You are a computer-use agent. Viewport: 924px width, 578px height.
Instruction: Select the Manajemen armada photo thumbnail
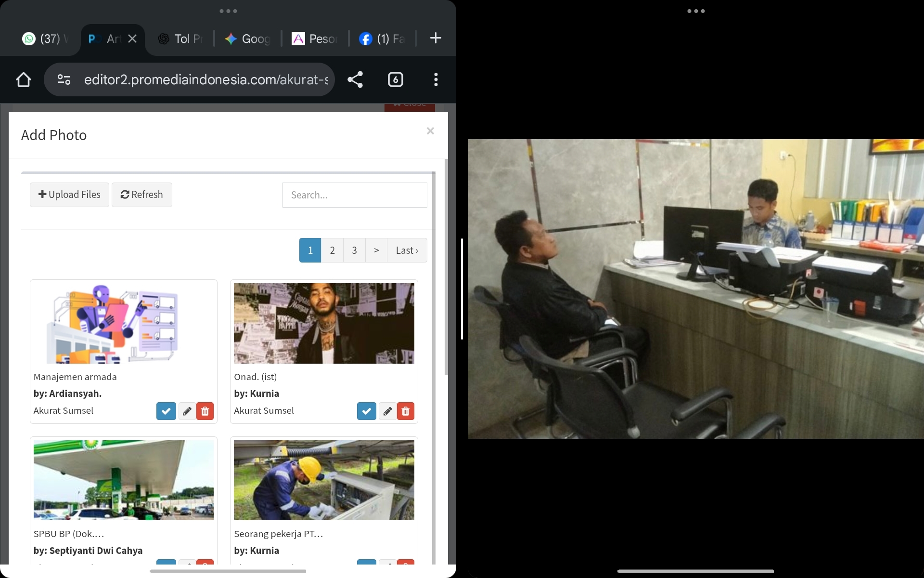point(124,323)
